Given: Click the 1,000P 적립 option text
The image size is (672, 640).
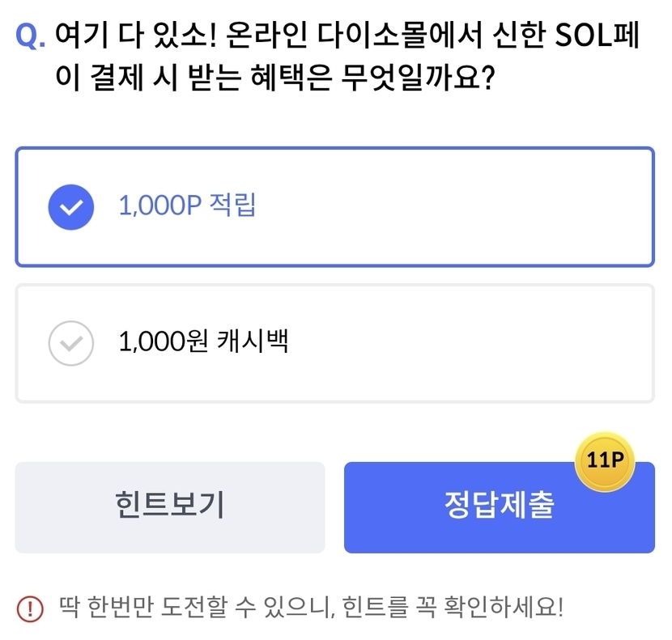Looking at the screenshot, I should [x=187, y=206].
